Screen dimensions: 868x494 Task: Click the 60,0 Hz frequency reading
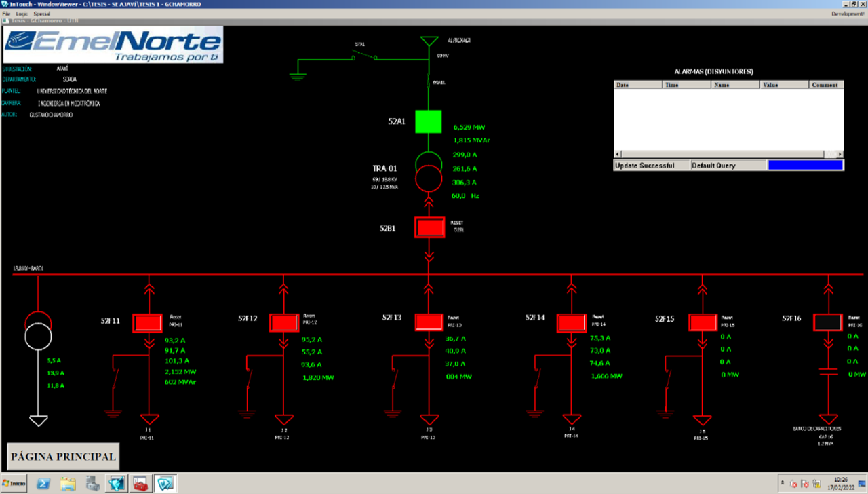465,196
